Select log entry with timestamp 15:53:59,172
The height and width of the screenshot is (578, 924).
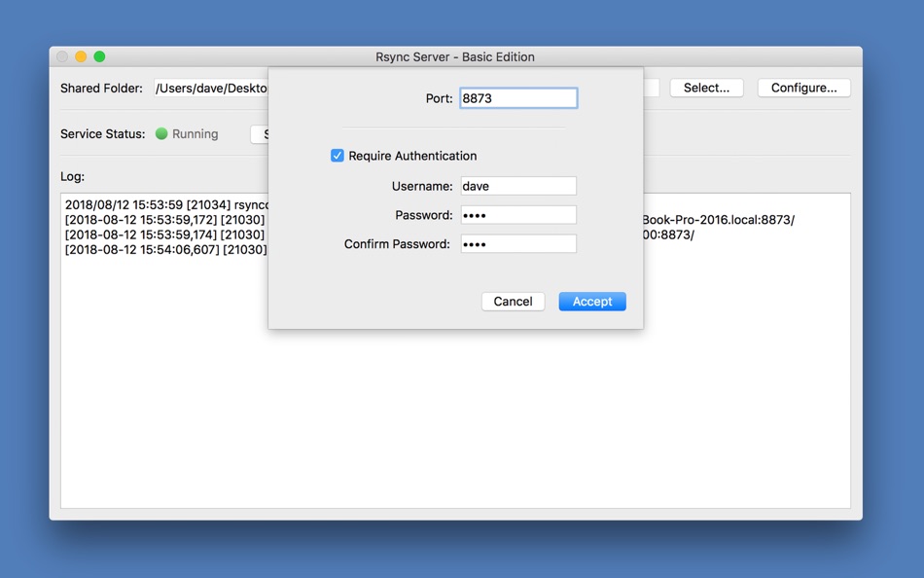tap(165, 219)
